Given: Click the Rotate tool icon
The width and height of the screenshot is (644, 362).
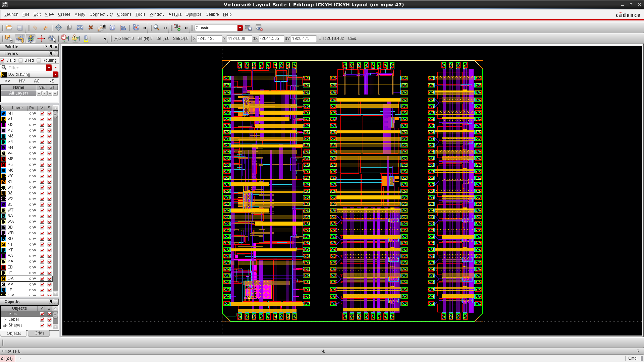Looking at the screenshot, I should [136, 28].
